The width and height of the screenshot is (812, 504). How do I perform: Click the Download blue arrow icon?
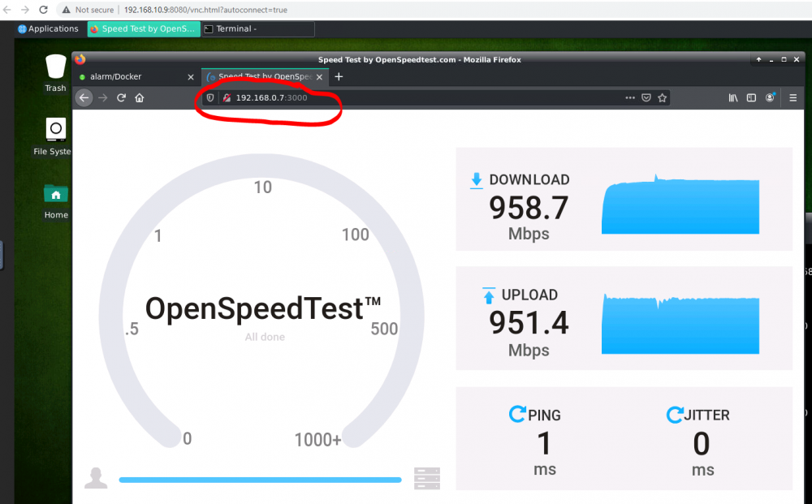pos(477,181)
